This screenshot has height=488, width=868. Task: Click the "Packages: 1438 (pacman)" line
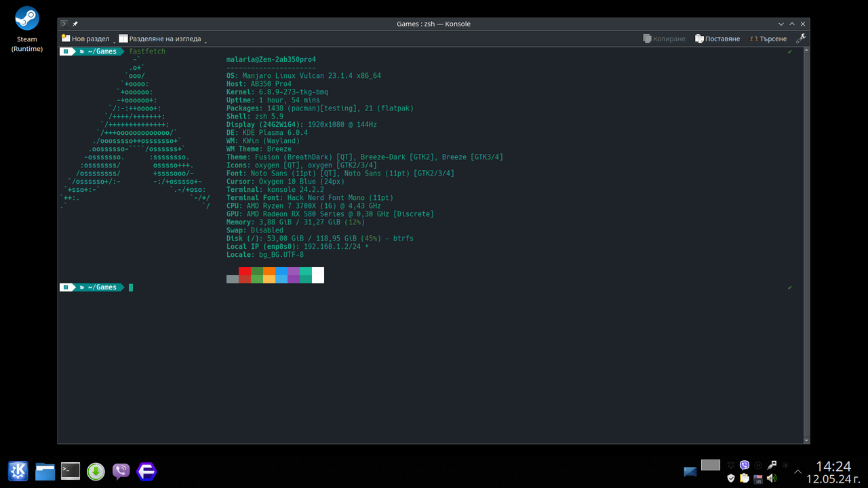tap(320, 108)
